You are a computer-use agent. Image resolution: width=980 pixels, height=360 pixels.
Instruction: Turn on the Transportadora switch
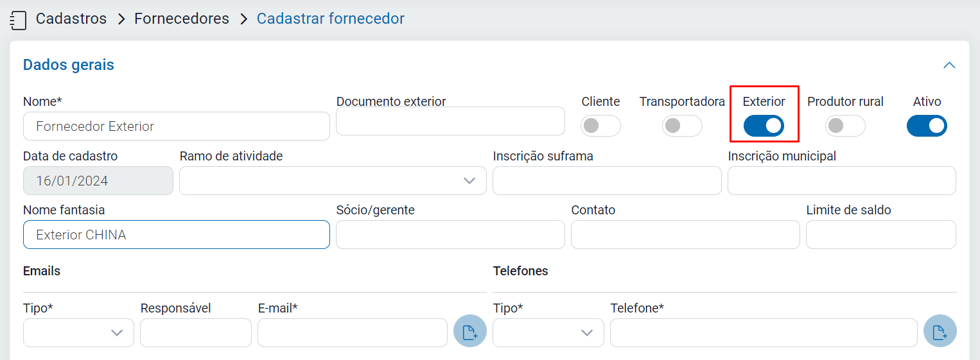pos(681,126)
